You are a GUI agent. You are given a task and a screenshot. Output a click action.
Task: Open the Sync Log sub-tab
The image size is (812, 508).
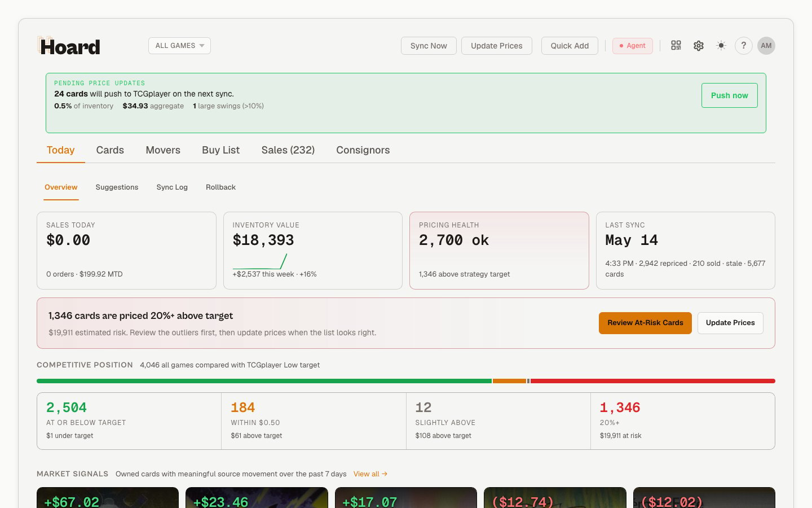pos(172,187)
